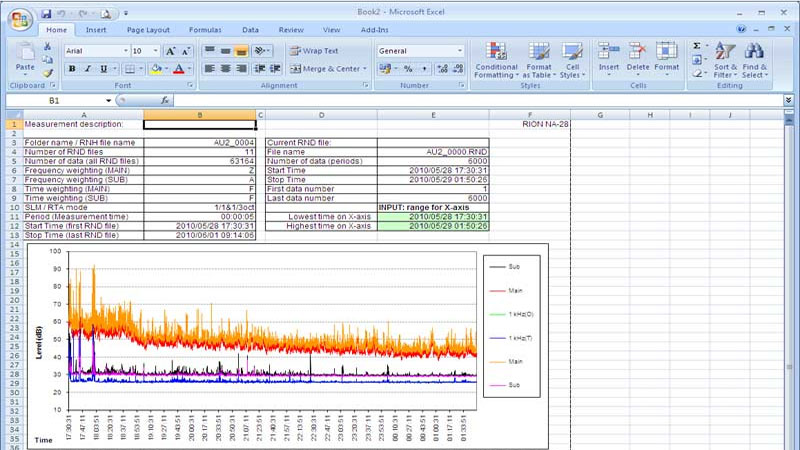Switch to the Page Layout tab
800x450 pixels.
(148, 31)
